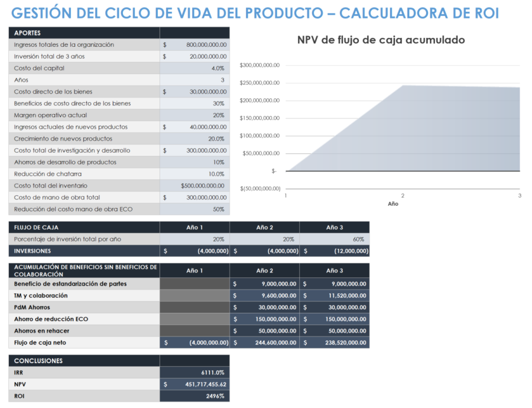This screenshot has width=532, height=408.
Task: Select the ROI value in CONCLUSIONES
Action: pos(213,396)
